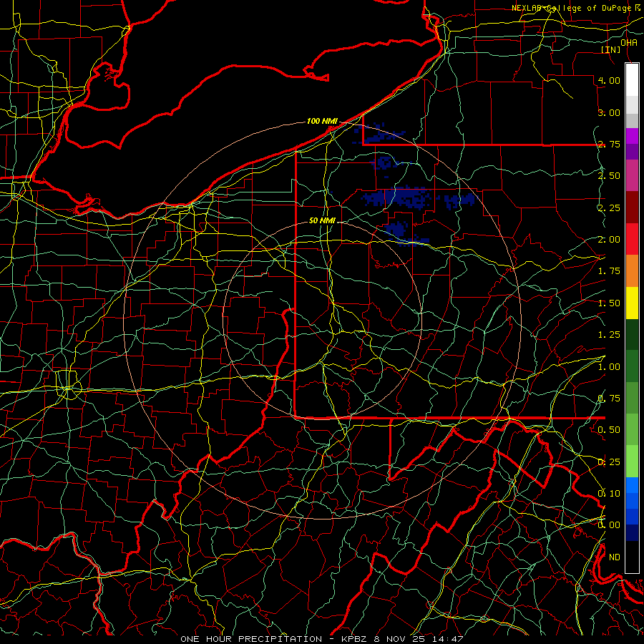Click the "ND" no-data legend label

coord(615,557)
